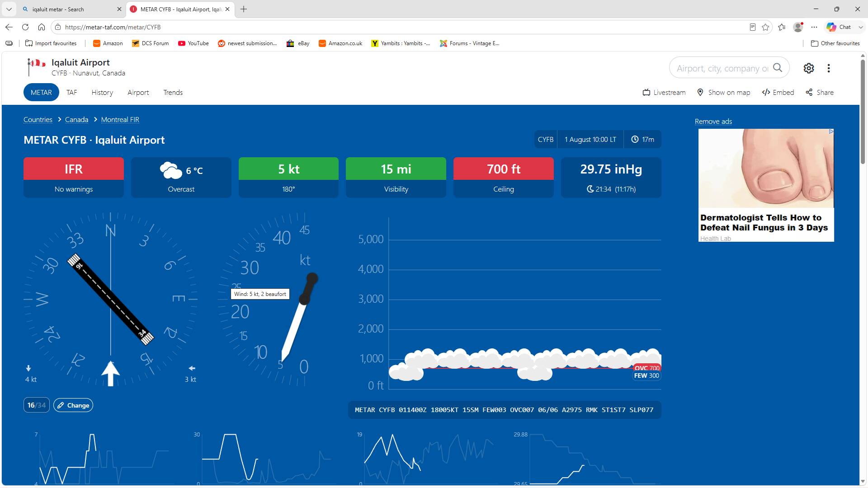The image size is (868, 488).
Task: Open the site settings gear
Action: coord(809,68)
